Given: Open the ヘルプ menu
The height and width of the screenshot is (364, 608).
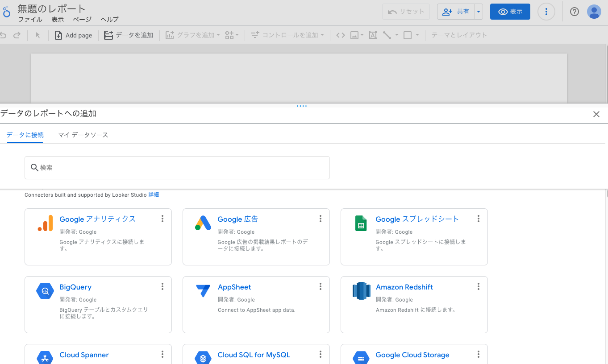Looking at the screenshot, I should (x=109, y=20).
